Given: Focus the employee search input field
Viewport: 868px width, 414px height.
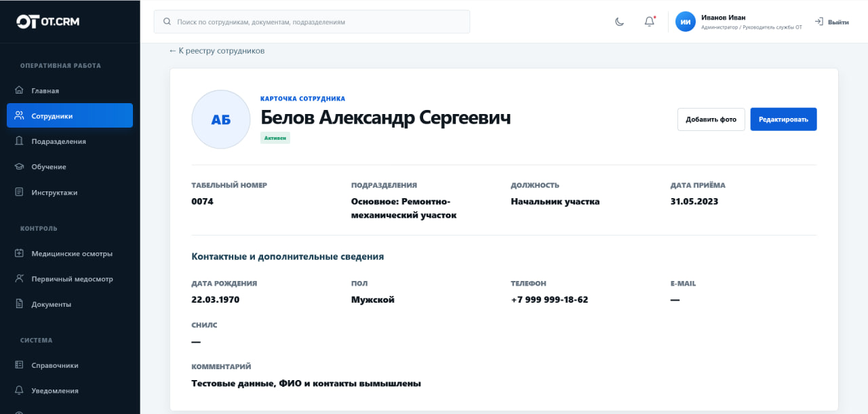Looking at the screenshot, I should [x=312, y=22].
